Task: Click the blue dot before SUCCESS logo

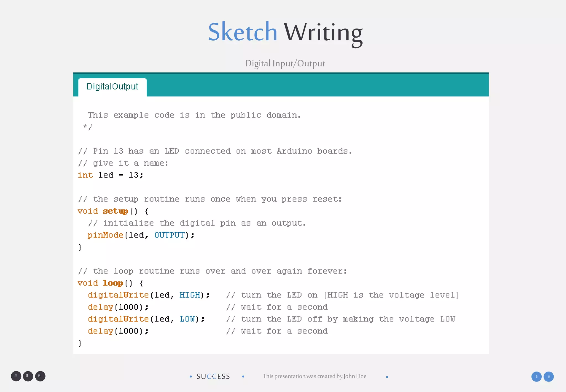Action: pos(191,377)
